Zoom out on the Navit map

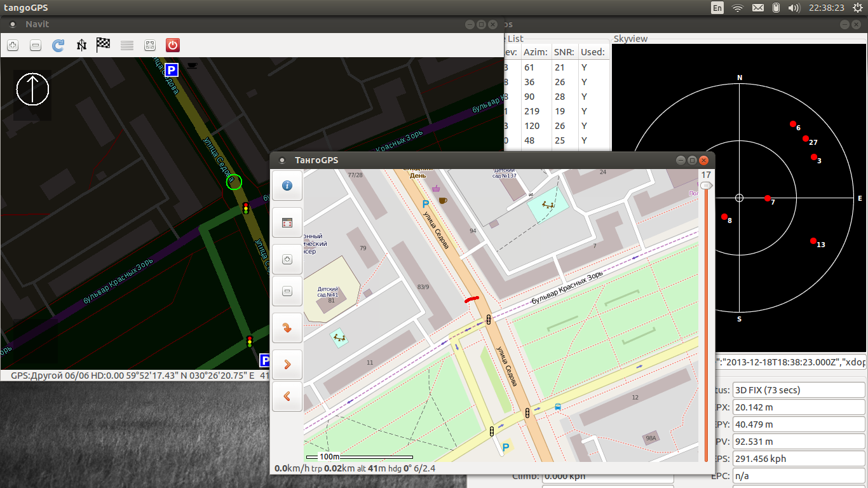point(36,45)
